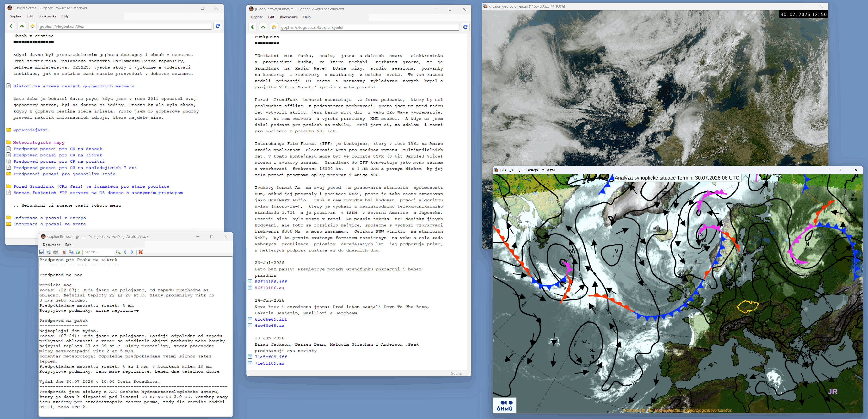Click the document icon beside 6cc66e69.au
Viewport: 868px width, 419px height.
click(x=250, y=326)
